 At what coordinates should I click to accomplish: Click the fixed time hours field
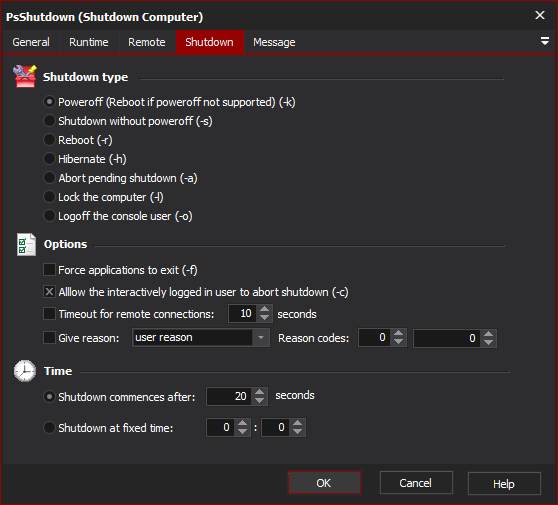(x=221, y=427)
